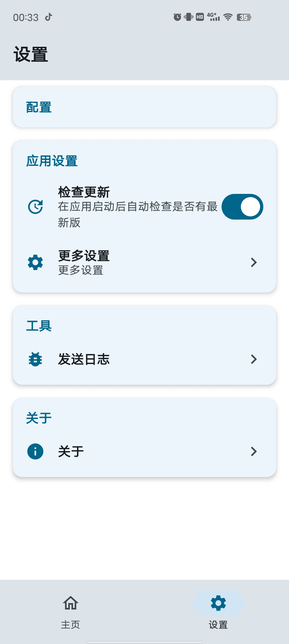This screenshot has width=289, height=644.
Task: Open 关于 via its right chevron
Action: 254,451
